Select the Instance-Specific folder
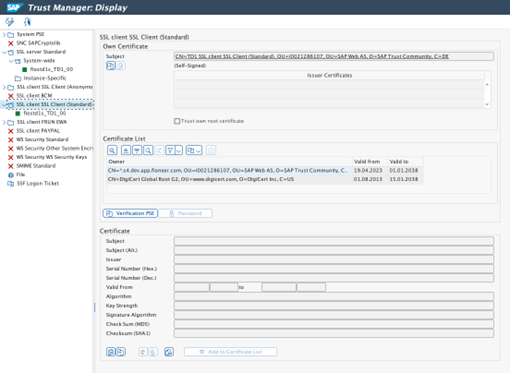This screenshot has height=373, width=510. [45, 78]
